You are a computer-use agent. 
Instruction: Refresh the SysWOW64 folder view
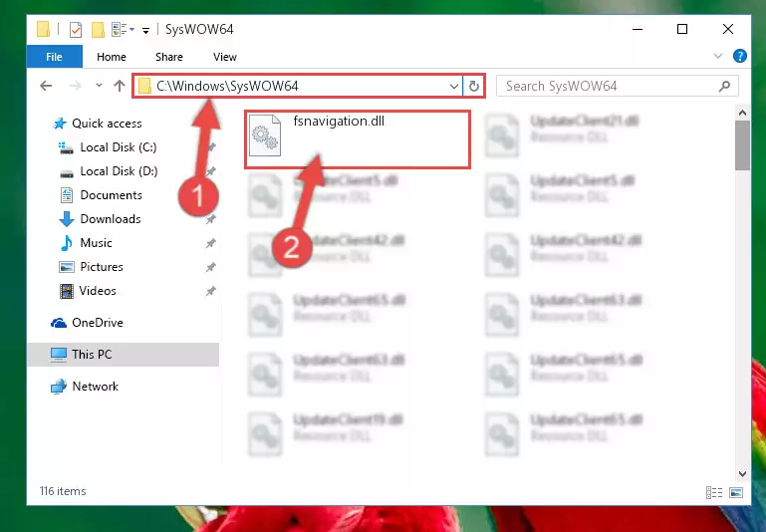coord(473,87)
